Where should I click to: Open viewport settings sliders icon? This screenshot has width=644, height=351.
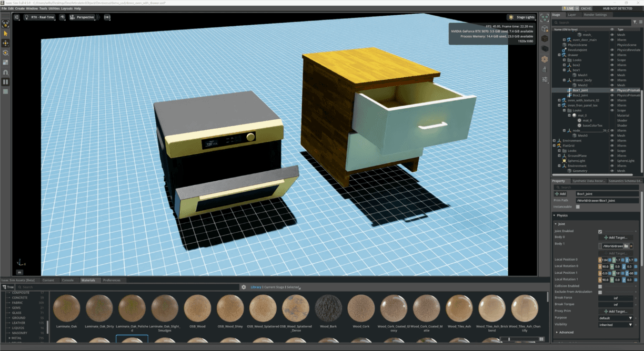tap(17, 17)
